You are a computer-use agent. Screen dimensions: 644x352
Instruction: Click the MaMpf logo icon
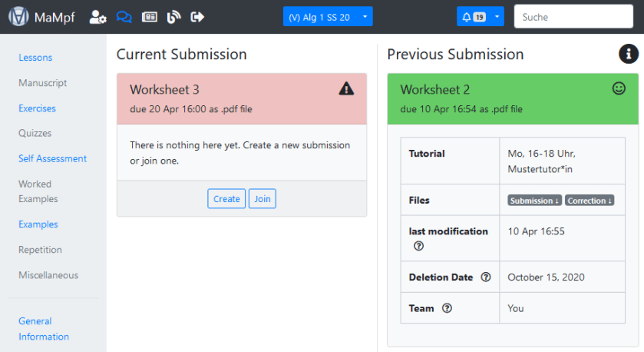[x=18, y=16]
